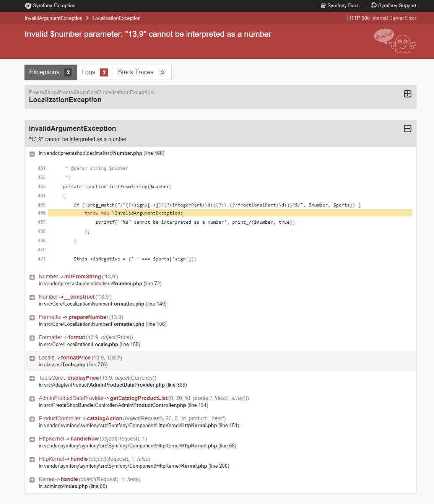434x504 pixels.
Task: Click the Number.php (line 72) file path
Action: 100,284
